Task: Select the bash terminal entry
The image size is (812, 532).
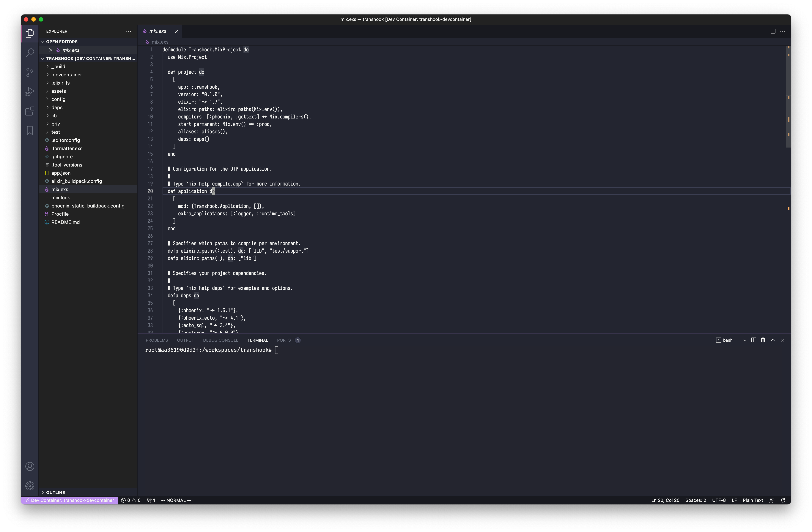Action: tap(724, 340)
